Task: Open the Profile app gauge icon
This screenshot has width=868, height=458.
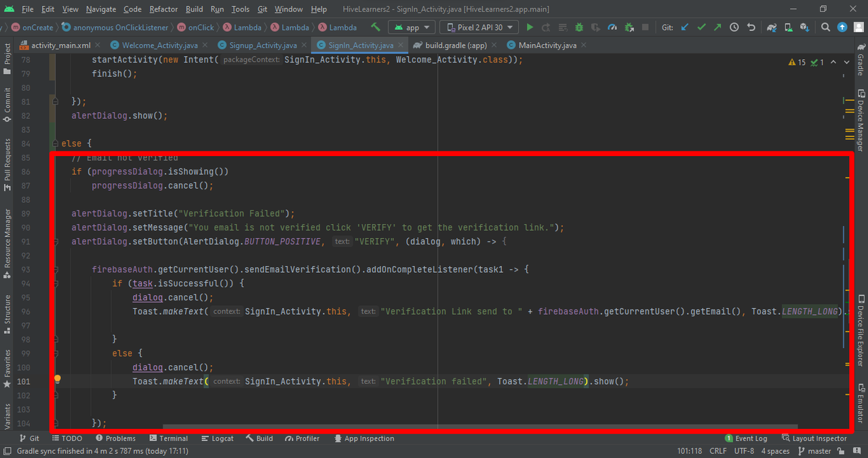Action: coord(612,27)
